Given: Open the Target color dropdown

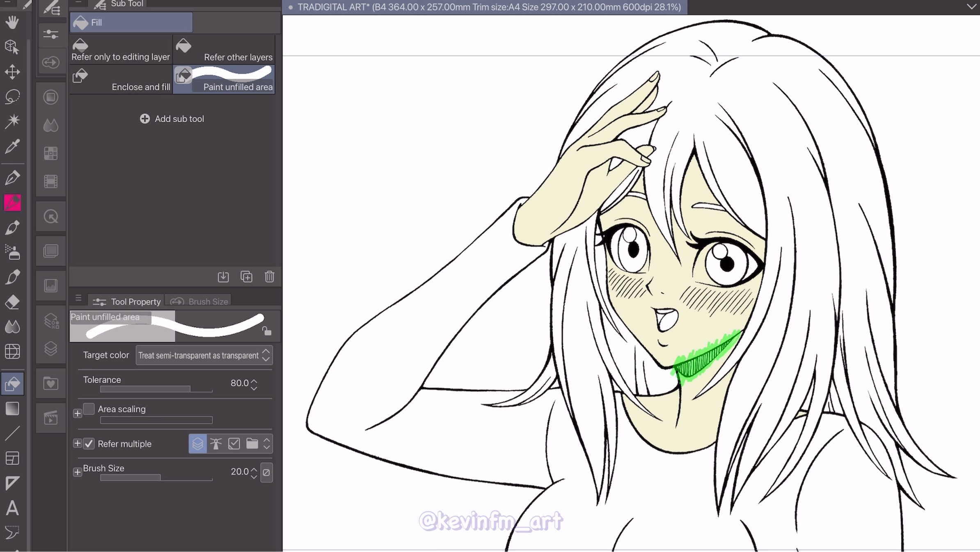Looking at the screenshot, I should tap(204, 355).
